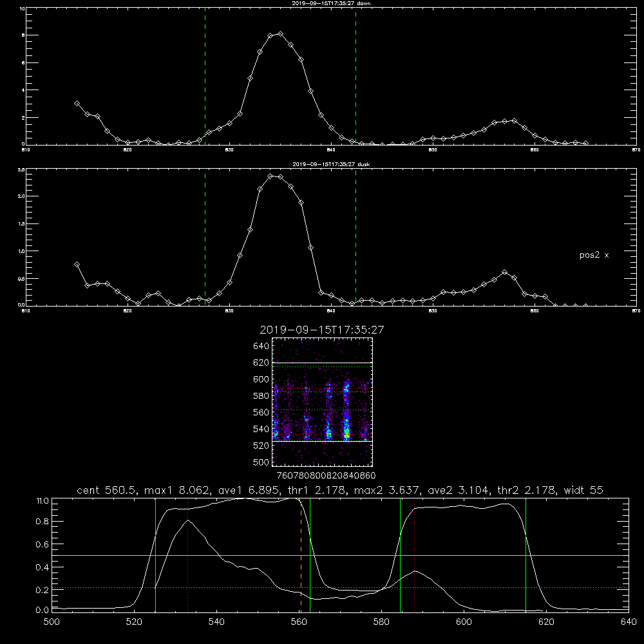Screen dimensions: 644x644
Task: Click the timestamp title above the spectral image
Action: click(x=322, y=330)
